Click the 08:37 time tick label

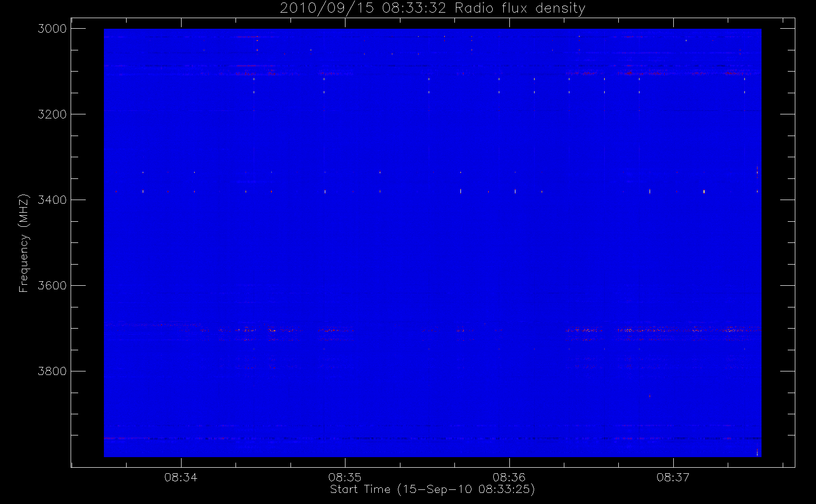[673, 477]
